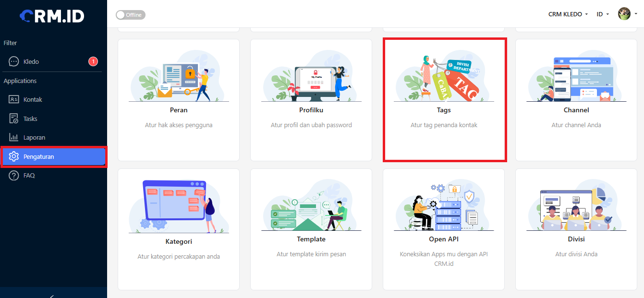Click the CRM.ID logo
The height and width of the screenshot is (298, 644).
click(x=52, y=16)
